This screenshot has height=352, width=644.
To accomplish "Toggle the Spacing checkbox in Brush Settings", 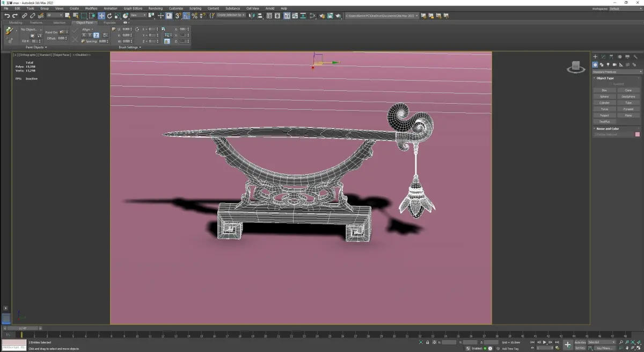I will coord(83,41).
